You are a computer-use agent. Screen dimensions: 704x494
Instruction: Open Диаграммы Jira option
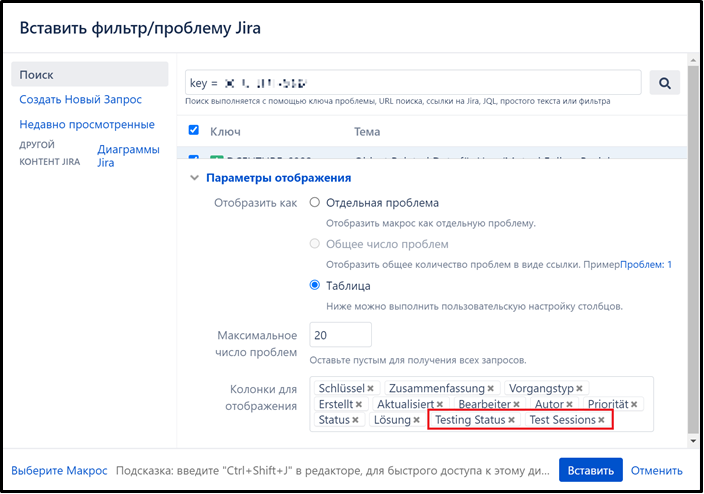[128, 156]
